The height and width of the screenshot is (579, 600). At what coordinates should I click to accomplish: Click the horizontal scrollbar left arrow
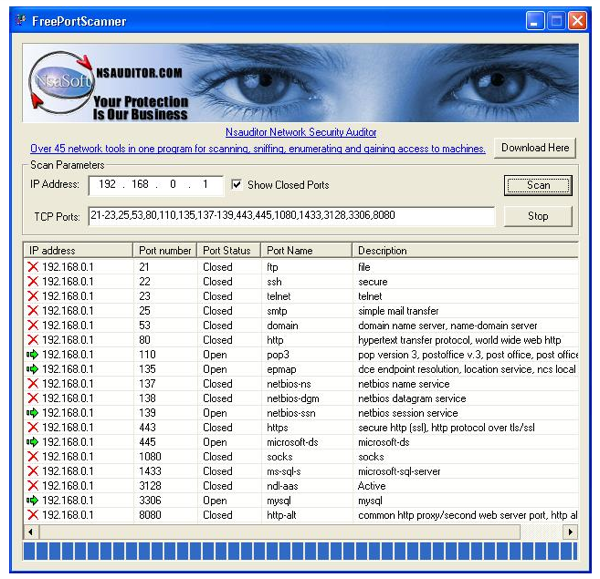tap(31, 532)
